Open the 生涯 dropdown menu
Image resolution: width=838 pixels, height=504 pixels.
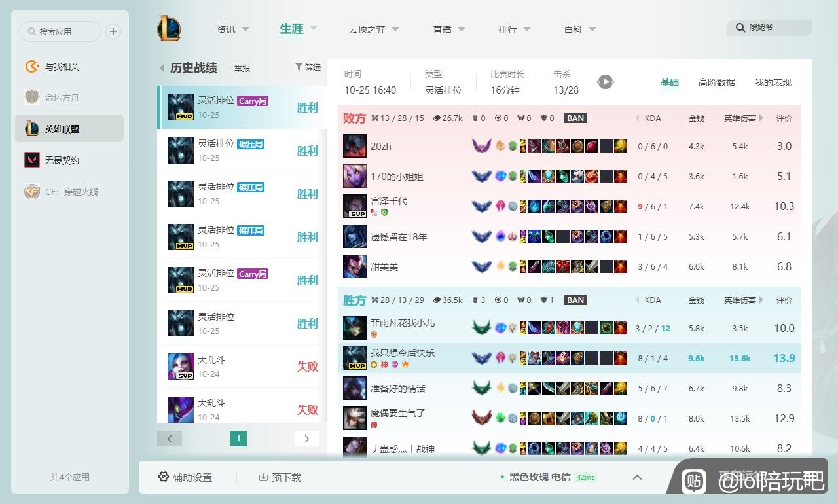click(299, 29)
